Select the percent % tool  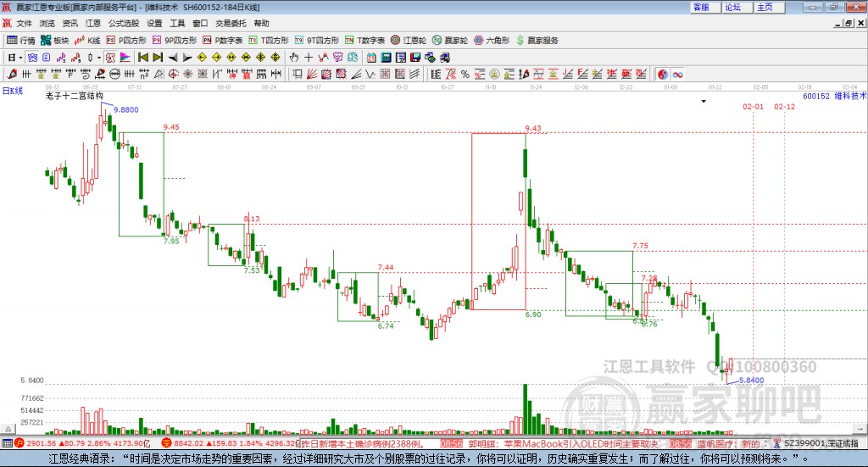coord(465,74)
